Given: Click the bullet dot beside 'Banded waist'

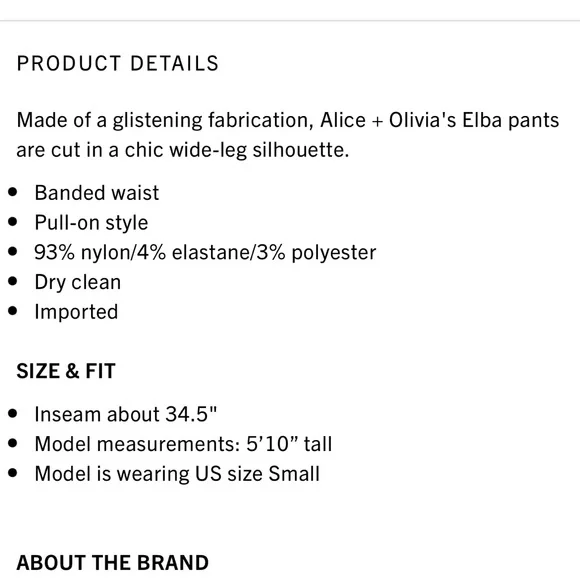Looking at the screenshot, I should (x=13, y=192).
